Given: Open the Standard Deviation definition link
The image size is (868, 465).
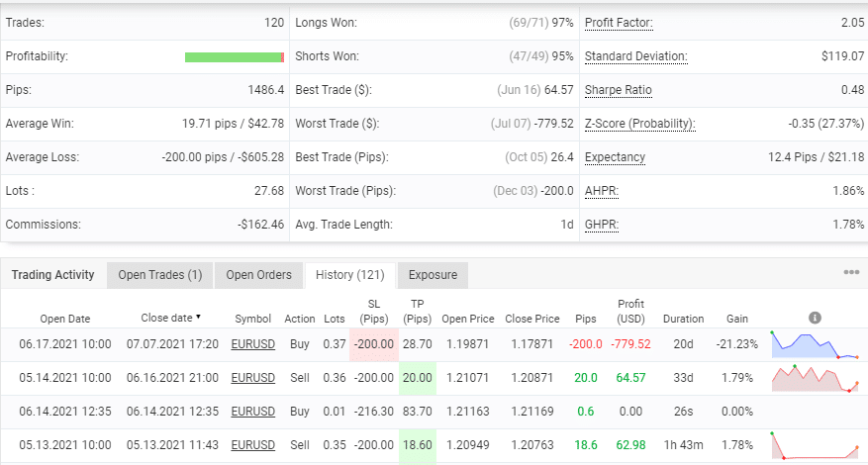Looking at the screenshot, I should [x=635, y=56].
